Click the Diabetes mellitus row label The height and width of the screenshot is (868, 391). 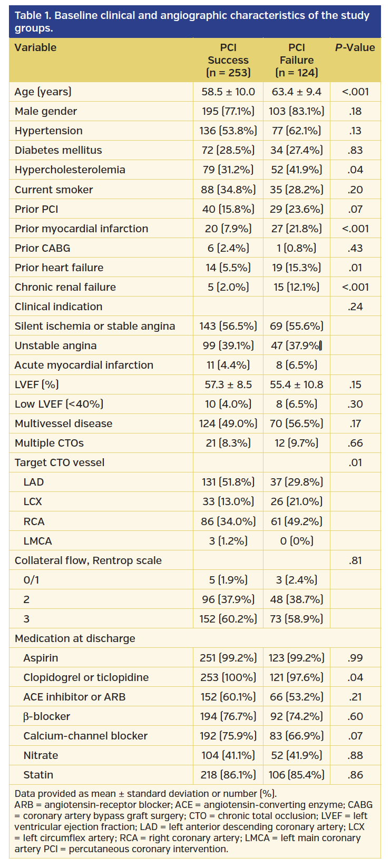[x=58, y=150]
